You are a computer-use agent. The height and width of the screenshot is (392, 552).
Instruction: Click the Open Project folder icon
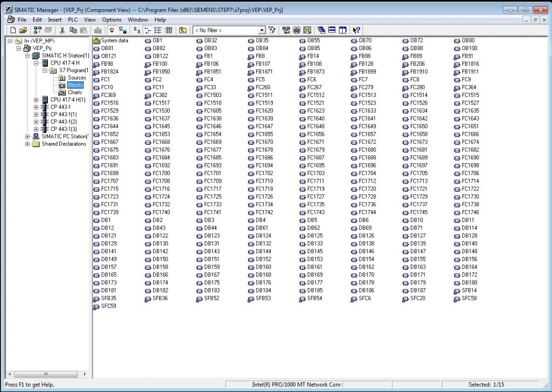tap(23, 30)
